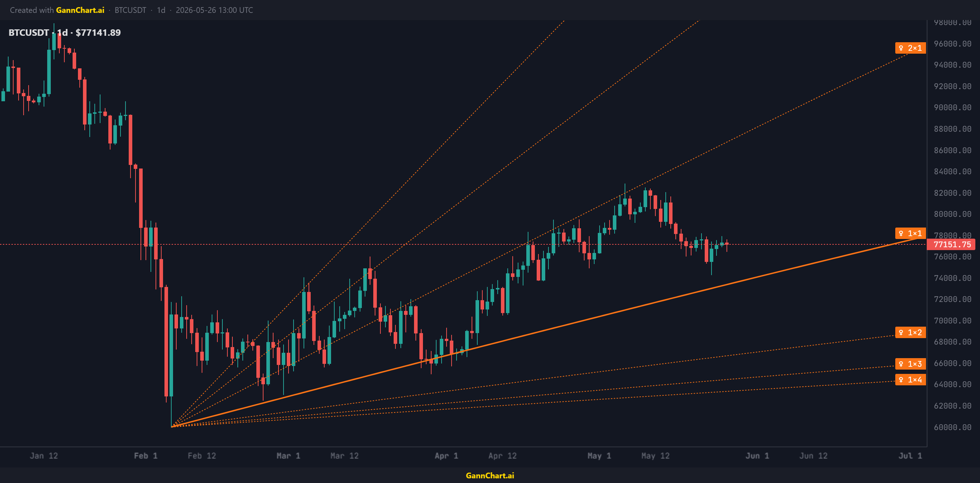Click the Jul 1 date axis label
The width and height of the screenshot is (980, 483).
(x=910, y=455)
